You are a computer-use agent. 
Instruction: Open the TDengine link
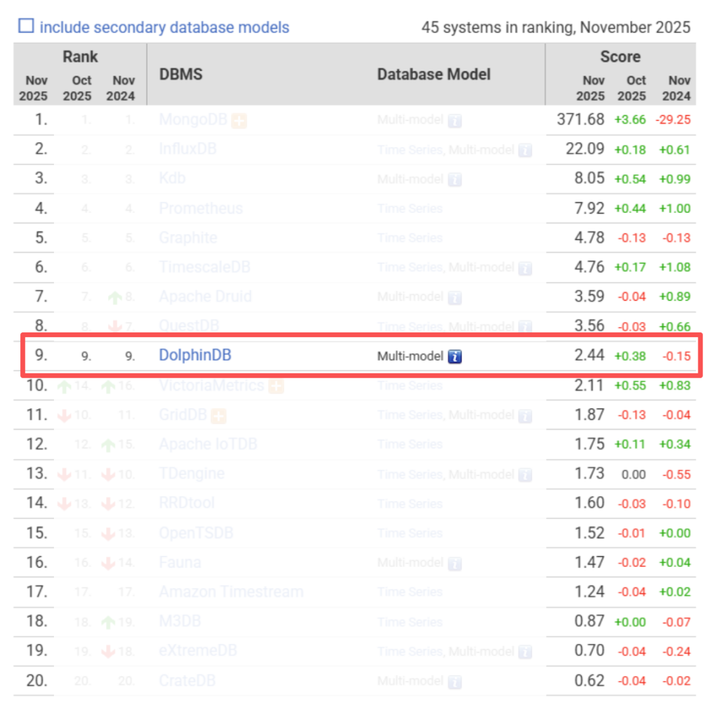coord(191,473)
